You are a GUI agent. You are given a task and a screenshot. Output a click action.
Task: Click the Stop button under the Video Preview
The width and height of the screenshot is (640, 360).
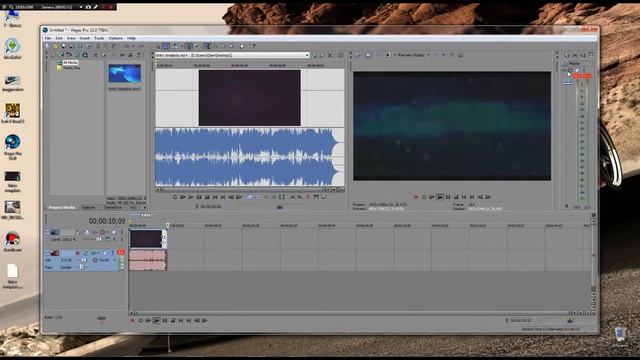pyautogui.click(x=456, y=197)
